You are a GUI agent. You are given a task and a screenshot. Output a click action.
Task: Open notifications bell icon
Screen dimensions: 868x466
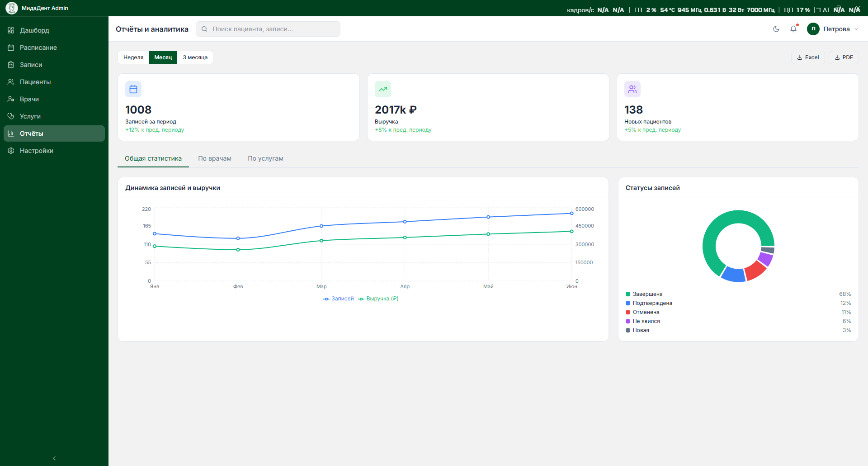pyautogui.click(x=793, y=29)
